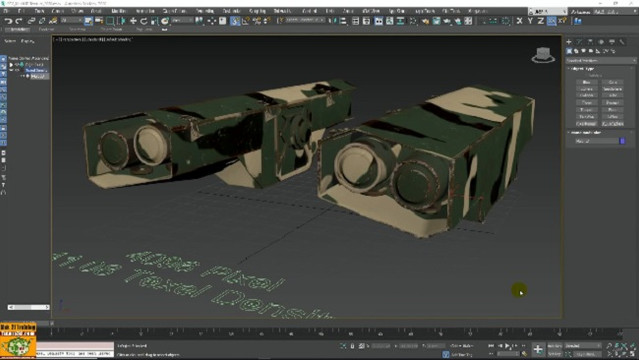The width and height of the screenshot is (639, 360).
Task: Click the Auto Key button
Action: point(554,346)
